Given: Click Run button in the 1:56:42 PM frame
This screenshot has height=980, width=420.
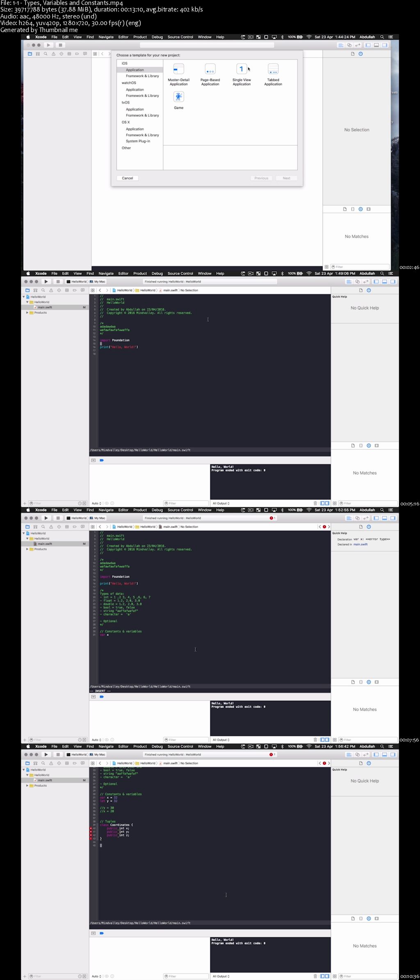Looking at the screenshot, I should tap(46, 755).
